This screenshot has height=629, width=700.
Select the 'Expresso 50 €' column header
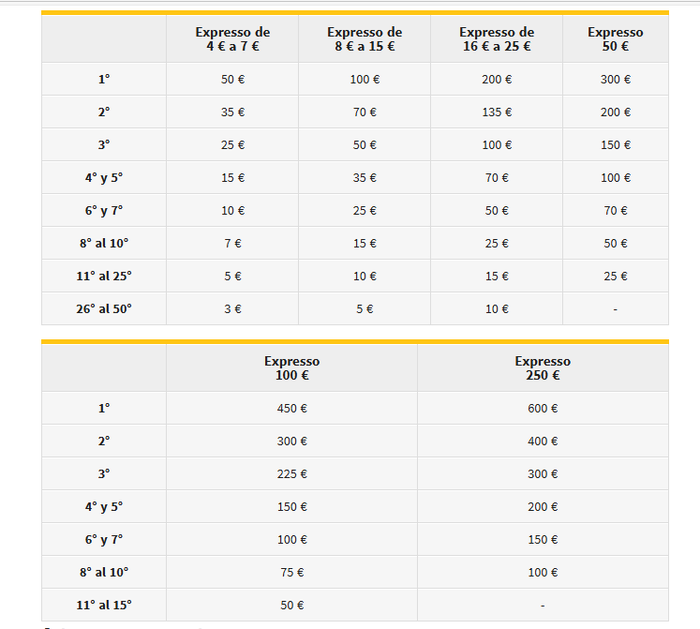point(615,39)
